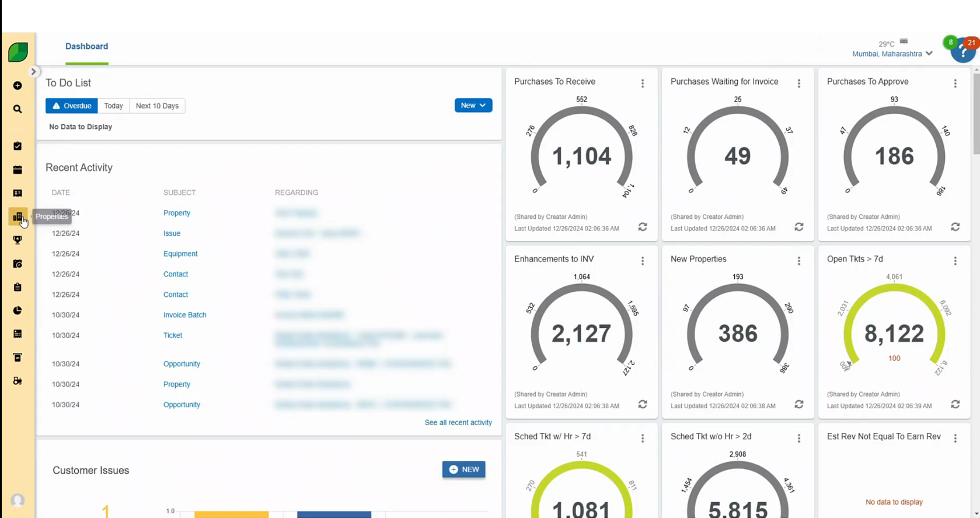The height and width of the screenshot is (518, 980).
Task: Switch to the Today to-do filter
Action: click(x=113, y=106)
